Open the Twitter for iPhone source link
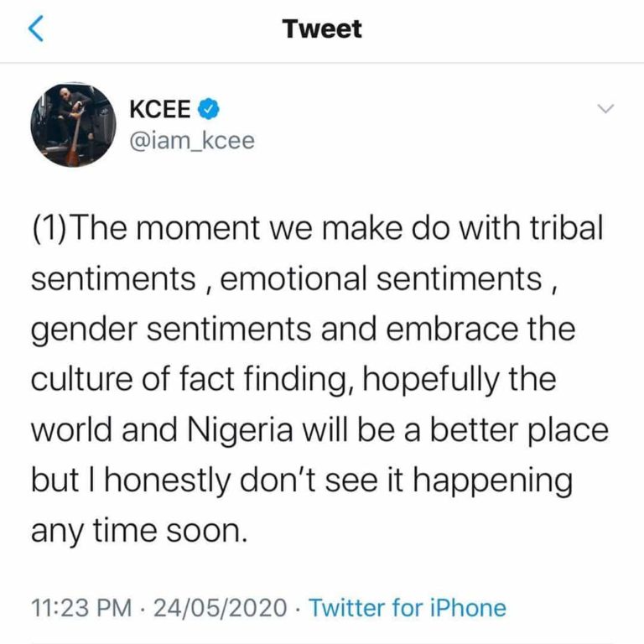644x644 pixels. (408, 607)
